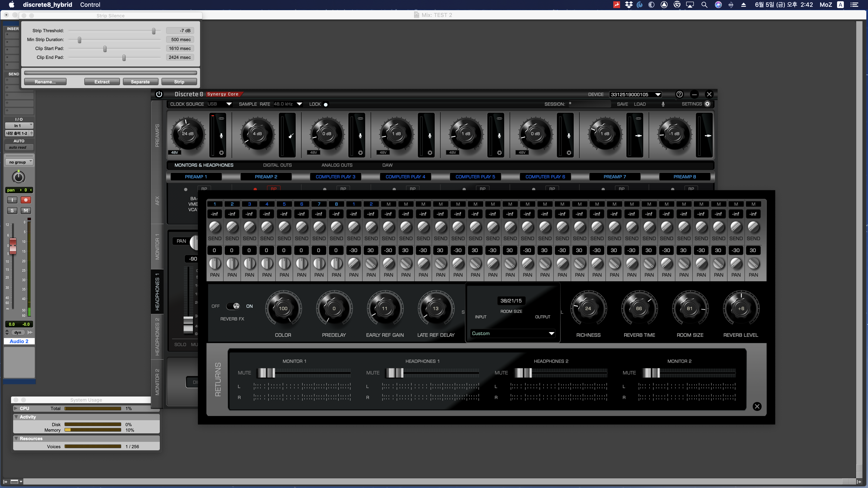Click record enable button on Audio 2
The height and width of the screenshot is (488, 868).
coord(26,200)
